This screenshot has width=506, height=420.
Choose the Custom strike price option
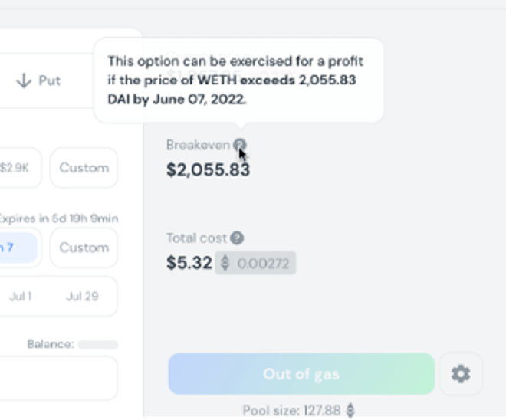tap(84, 168)
